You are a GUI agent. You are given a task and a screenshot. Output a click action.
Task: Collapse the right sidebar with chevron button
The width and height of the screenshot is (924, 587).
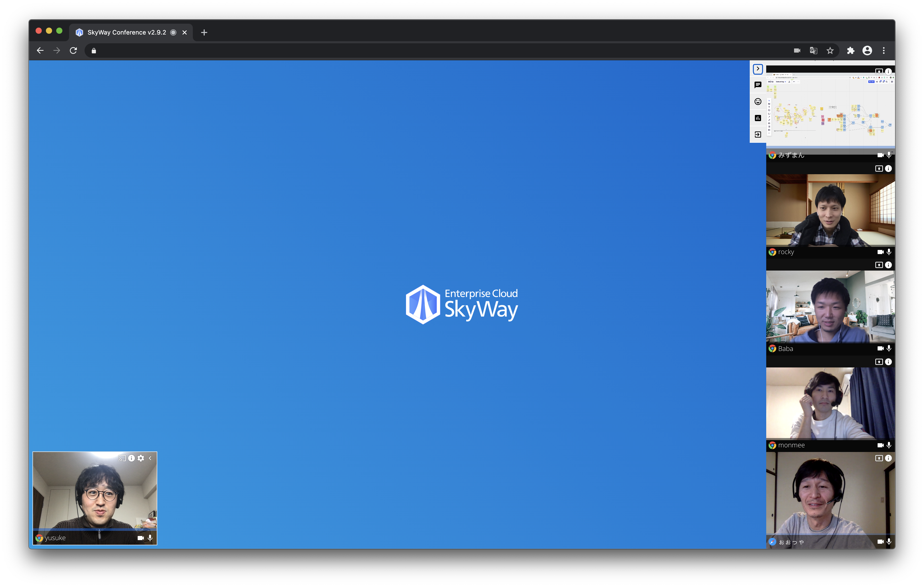pyautogui.click(x=757, y=69)
